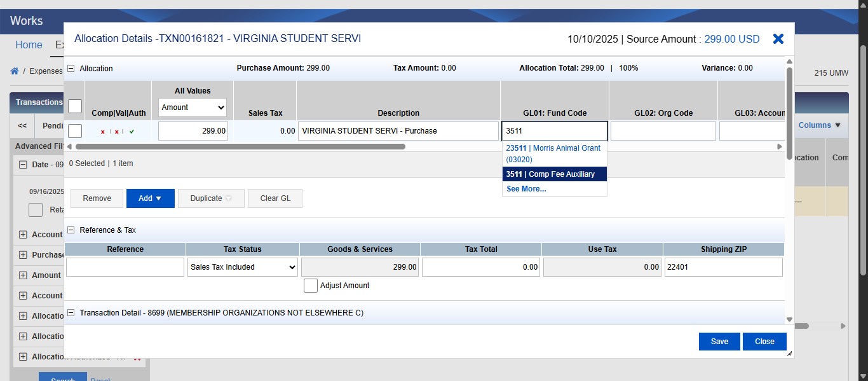Click the green Auth checkmark icon on the allocation row

(132, 132)
